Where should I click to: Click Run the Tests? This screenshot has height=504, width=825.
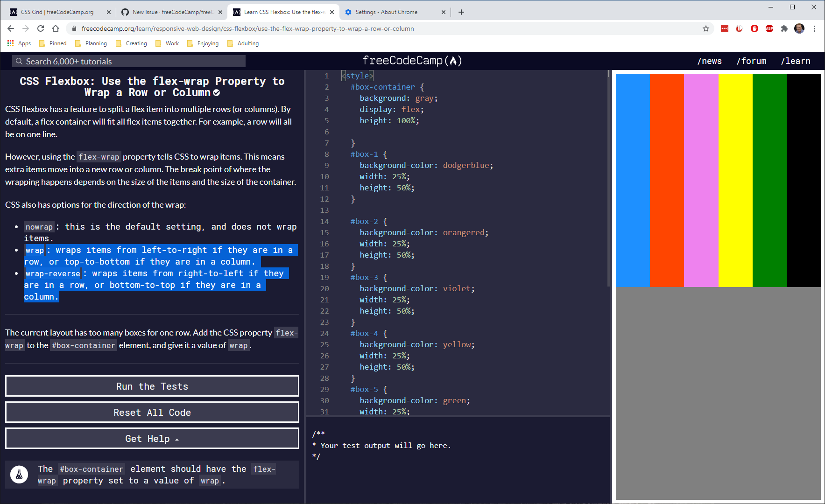(152, 386)
